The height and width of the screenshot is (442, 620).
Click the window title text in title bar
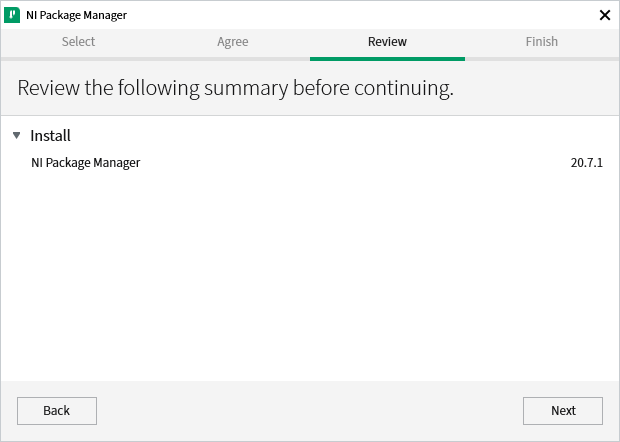tap(76, 15)
